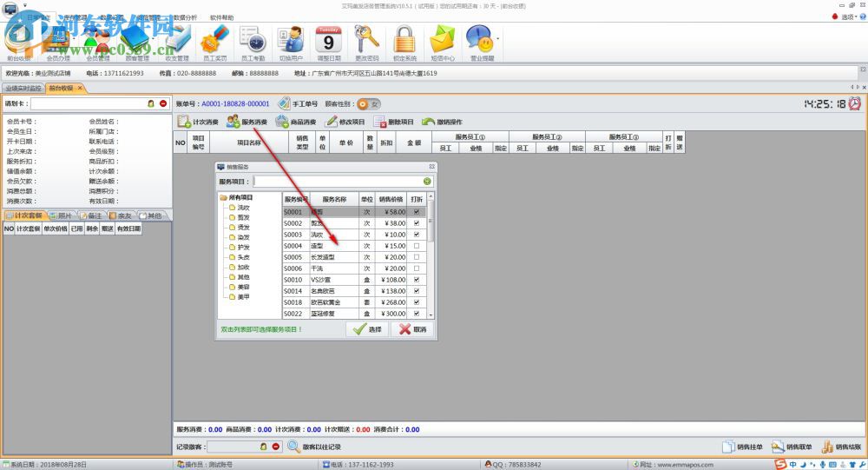The width and height of the screenshot is (868, 470).
Task: Click 商品消费 toolbar button
Action: pos(296,122)
